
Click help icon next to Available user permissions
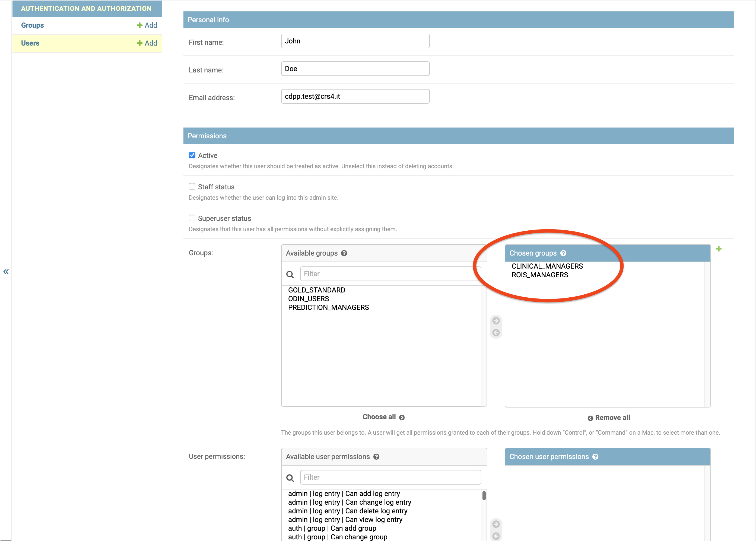click(376, 457)
